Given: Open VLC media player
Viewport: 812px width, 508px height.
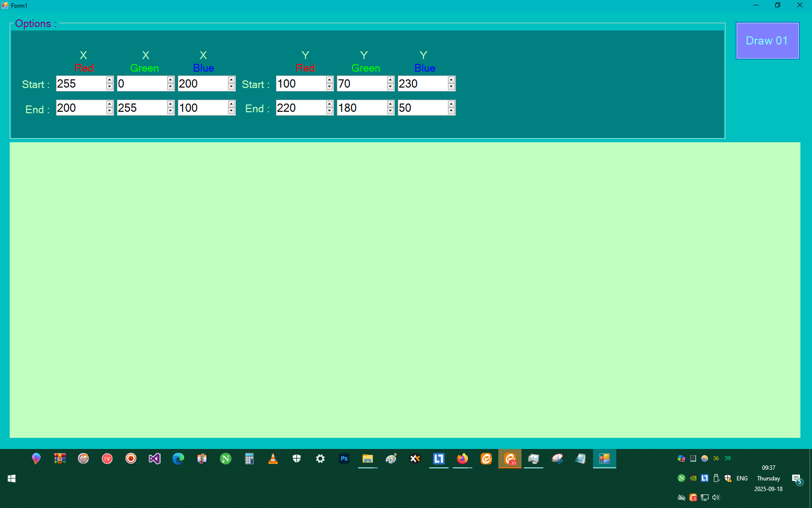Looking at the screenshot, I should pos(273,459).
